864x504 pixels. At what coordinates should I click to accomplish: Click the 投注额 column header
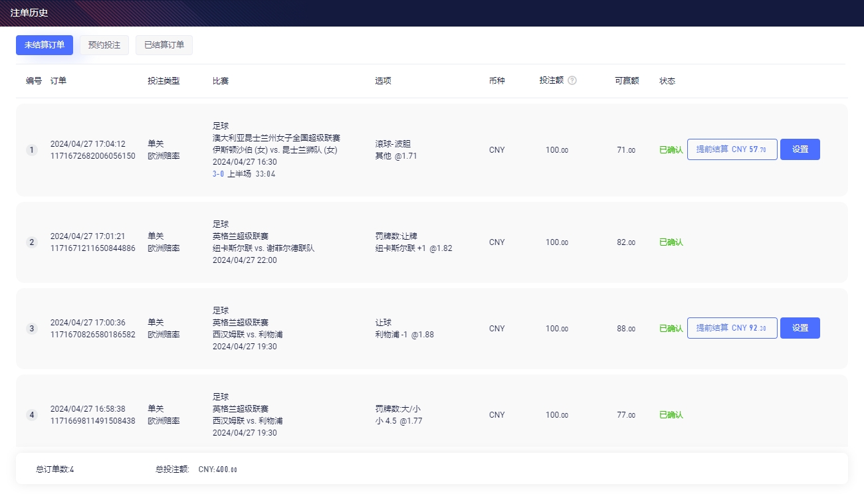[x=551, y=80]
